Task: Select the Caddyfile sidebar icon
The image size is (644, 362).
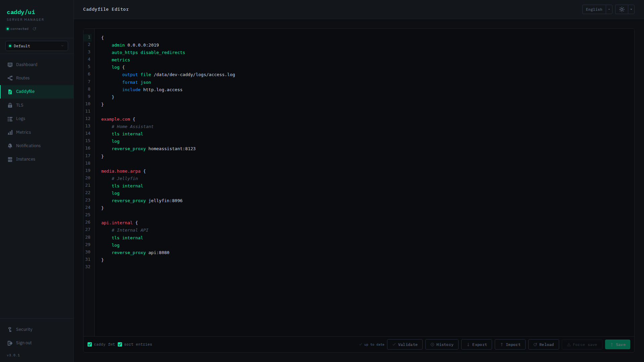Action: coord(10,92)
